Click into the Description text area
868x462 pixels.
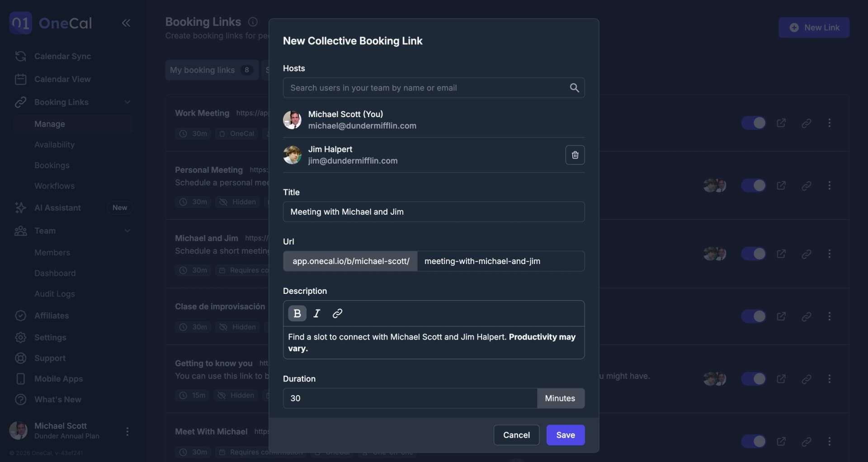pyautogui.click(x=434, y=343)
